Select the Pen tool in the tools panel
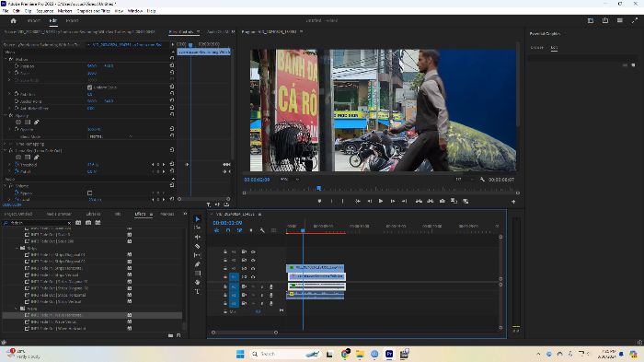This screenshot has height=362, width=644. (198, 264)
